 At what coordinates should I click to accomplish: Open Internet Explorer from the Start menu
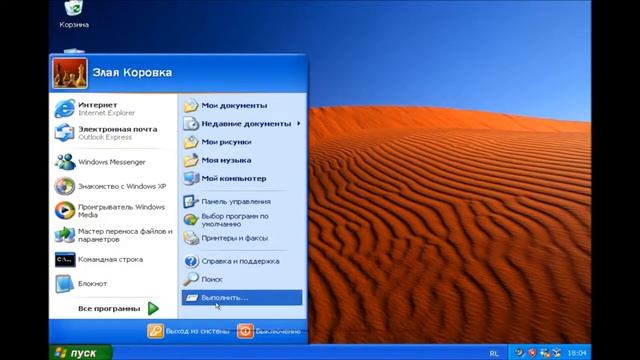point(113,109)
